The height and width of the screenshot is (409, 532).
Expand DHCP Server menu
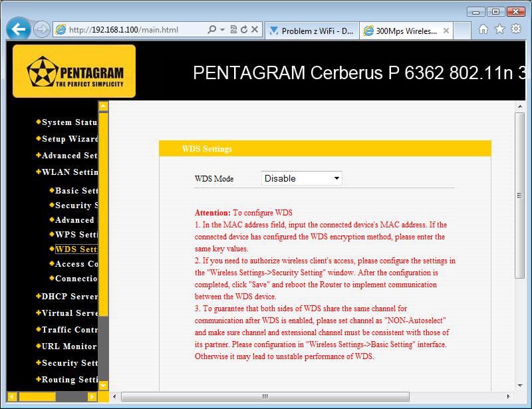(x=67, y=297)
